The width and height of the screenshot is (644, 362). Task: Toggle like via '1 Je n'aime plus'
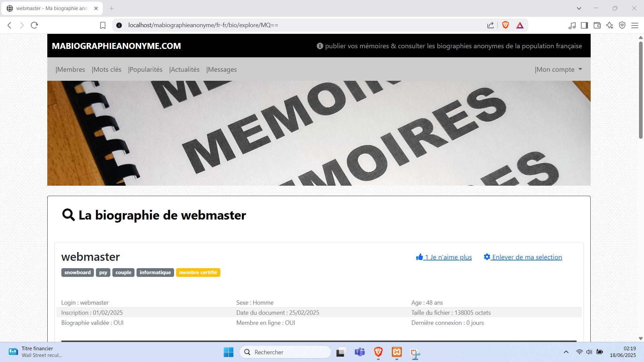click(x=444, y=257)
